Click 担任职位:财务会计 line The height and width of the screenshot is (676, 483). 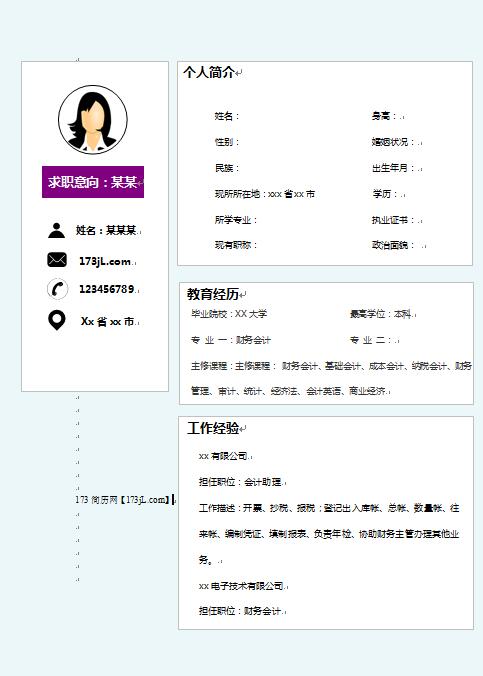[240, 611]
